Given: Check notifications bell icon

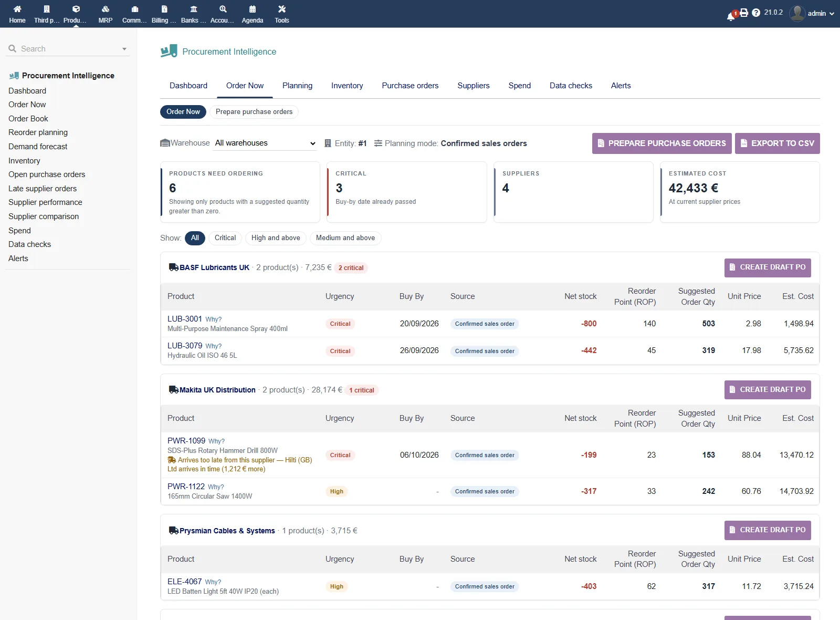Looking at the screenshot, I should [731, 16].
